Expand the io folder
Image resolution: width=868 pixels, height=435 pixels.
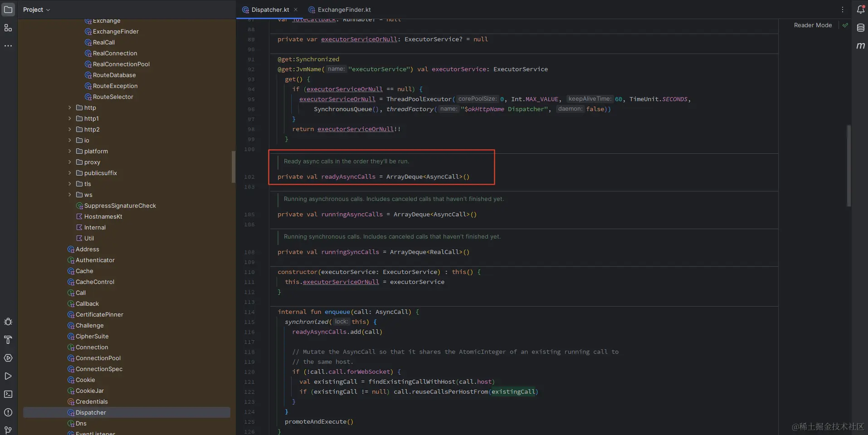[69, 140]
